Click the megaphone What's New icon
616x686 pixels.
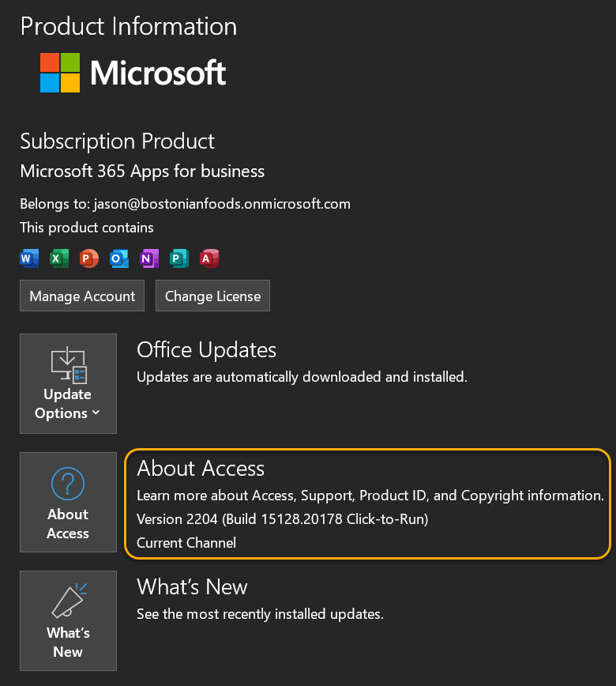coord(68,601)
